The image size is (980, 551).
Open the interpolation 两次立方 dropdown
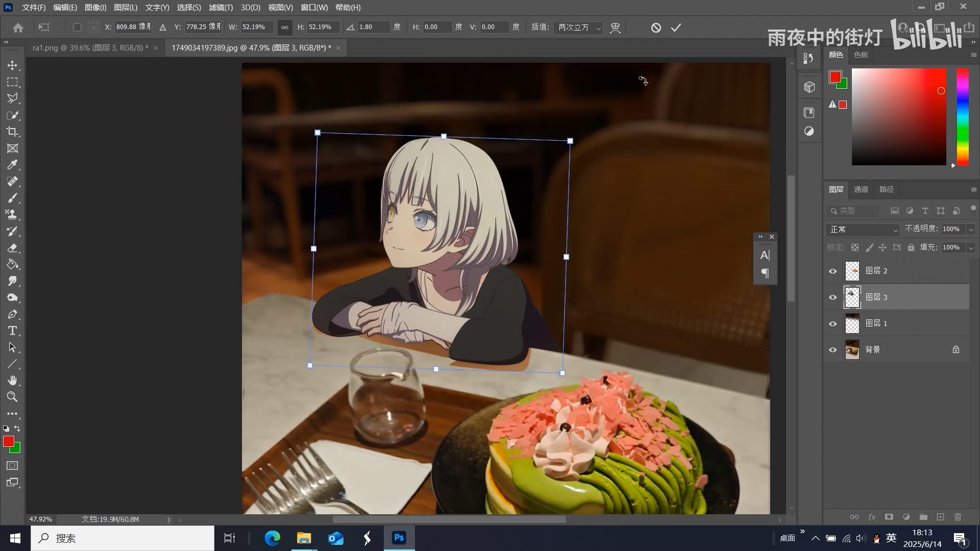(578, 27)
